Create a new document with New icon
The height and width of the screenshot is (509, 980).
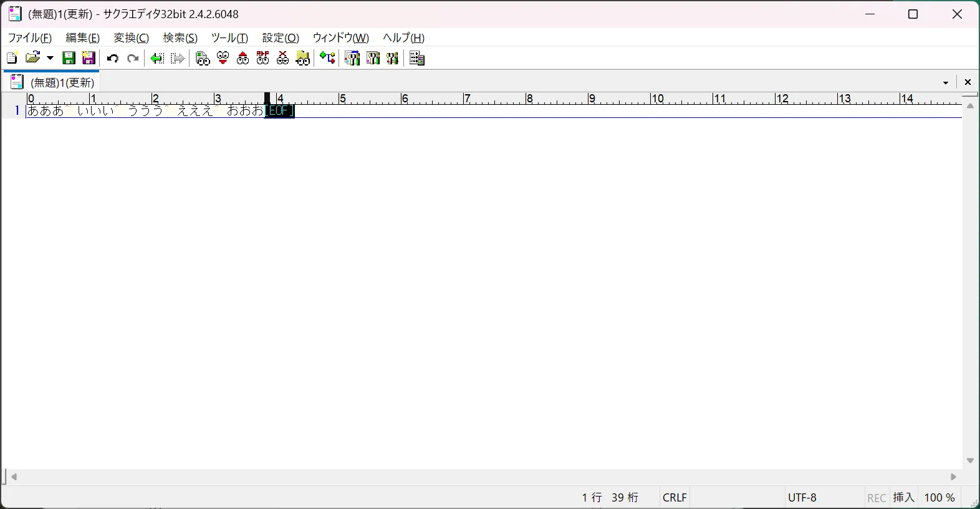tap(12, 58)
